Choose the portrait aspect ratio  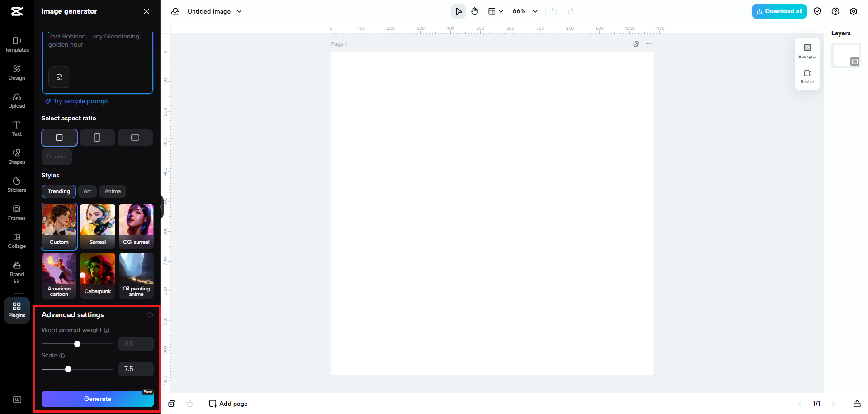click(x=97, y=138)
